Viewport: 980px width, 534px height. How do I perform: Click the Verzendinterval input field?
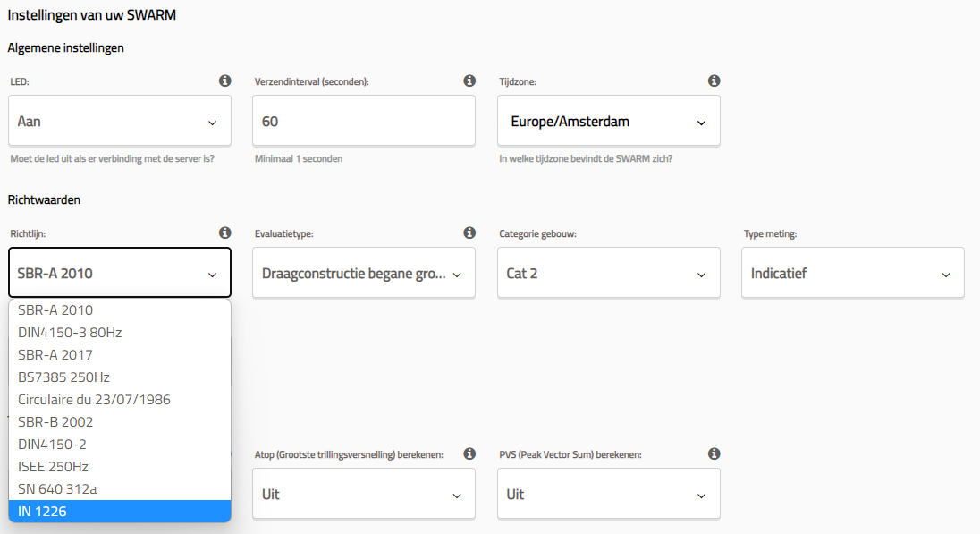363,121
